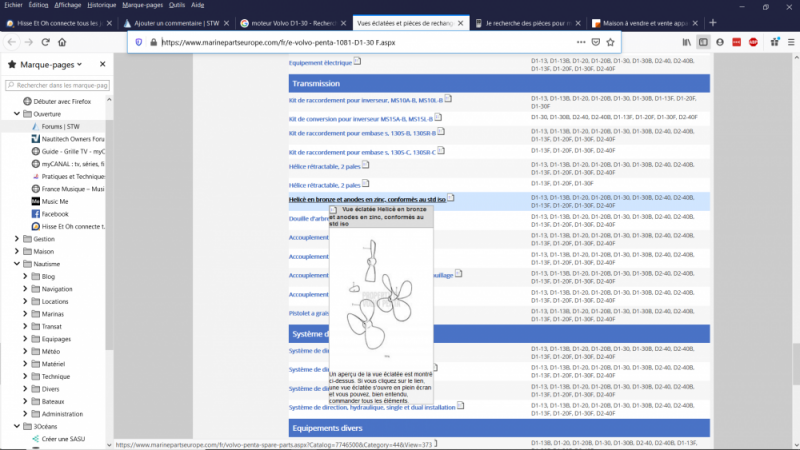
Task: Open the Historique menu
Action: [102, 5]
